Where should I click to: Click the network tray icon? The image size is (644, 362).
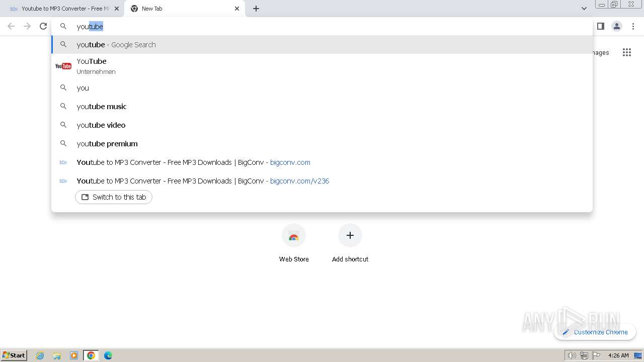point(584,355)
